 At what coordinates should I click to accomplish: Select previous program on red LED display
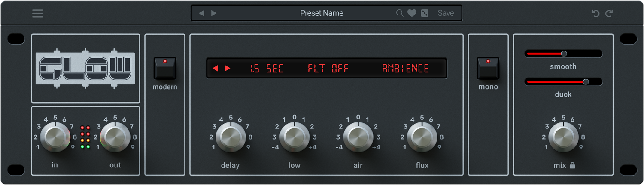215,68
